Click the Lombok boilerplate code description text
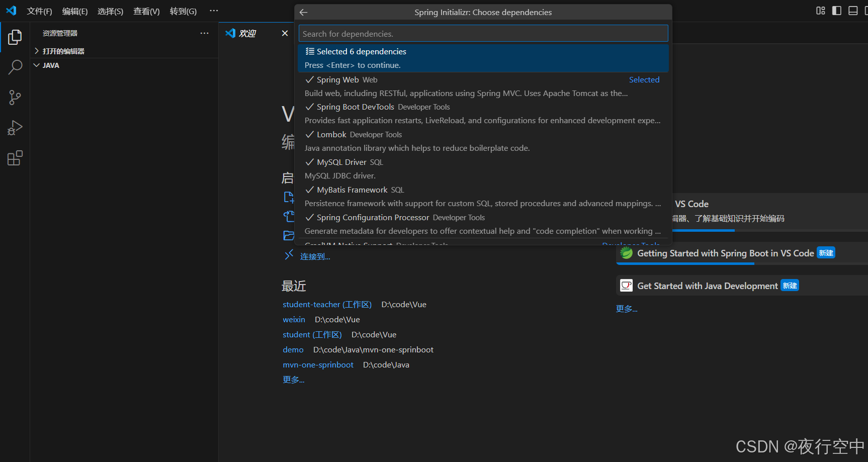The image size is (868, 462). (417, 148)
